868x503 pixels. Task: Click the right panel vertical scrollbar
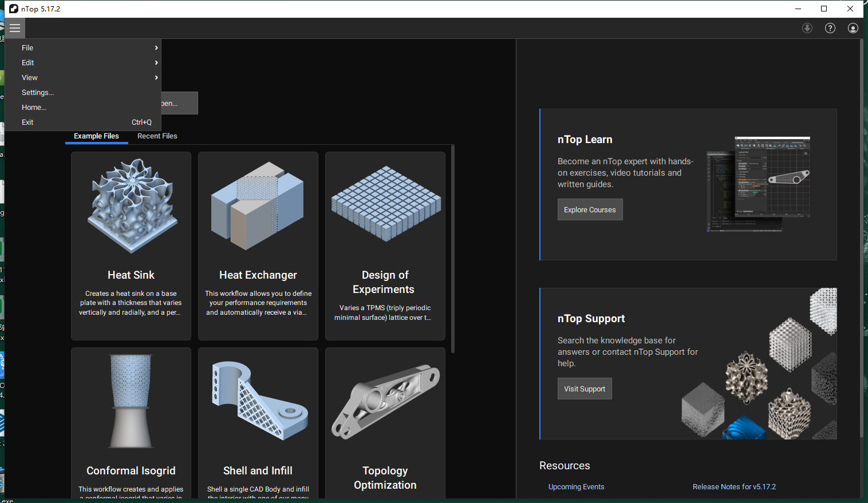pyautogui.click(x=861, y=239)
